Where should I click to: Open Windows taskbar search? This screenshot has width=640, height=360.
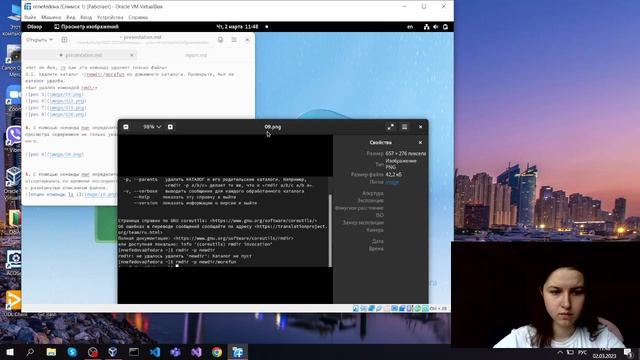[x=30, y=352]
